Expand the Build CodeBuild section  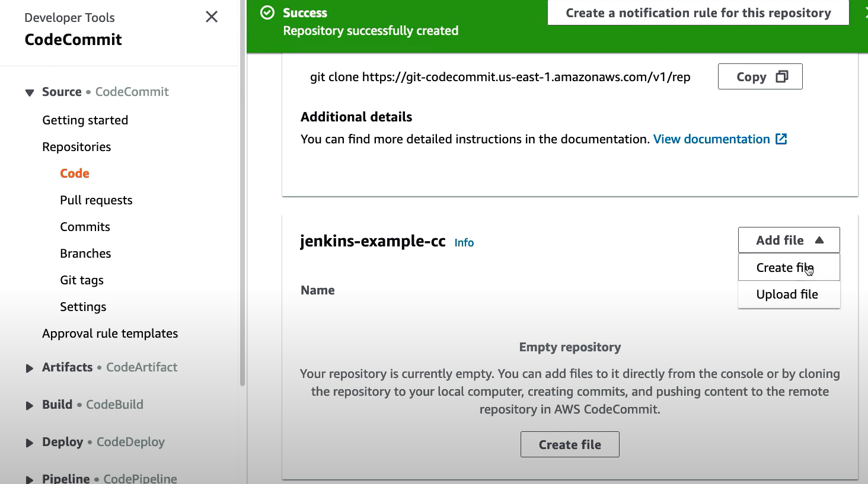coord(29,406)
